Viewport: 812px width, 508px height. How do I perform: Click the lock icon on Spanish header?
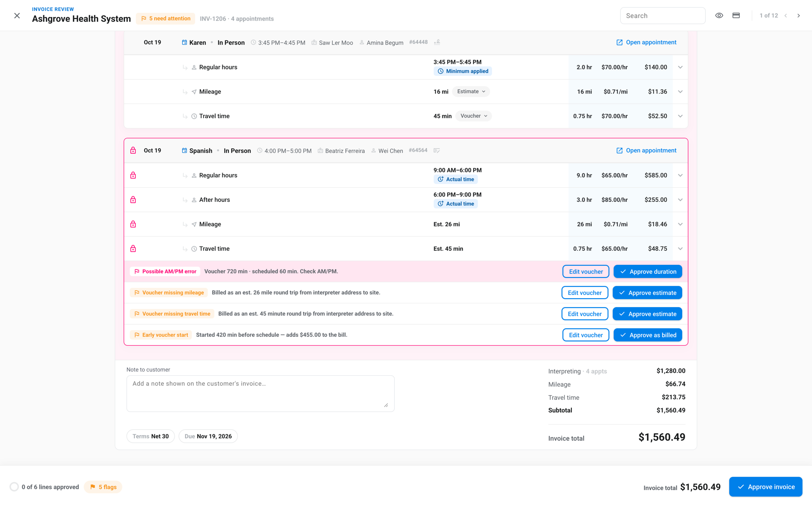click(133, 151)
